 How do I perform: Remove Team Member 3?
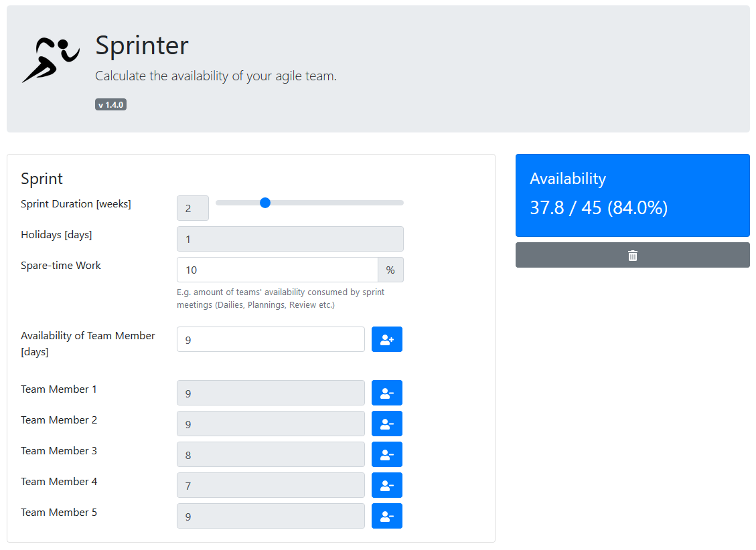click(x=386, y=454)
